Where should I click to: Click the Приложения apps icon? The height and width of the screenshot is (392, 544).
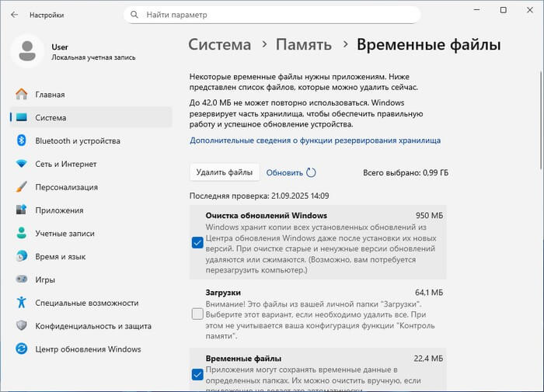22,210
